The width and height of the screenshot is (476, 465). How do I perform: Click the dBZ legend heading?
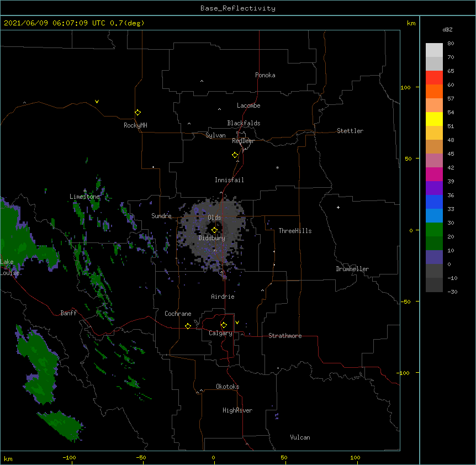(447, 29)
